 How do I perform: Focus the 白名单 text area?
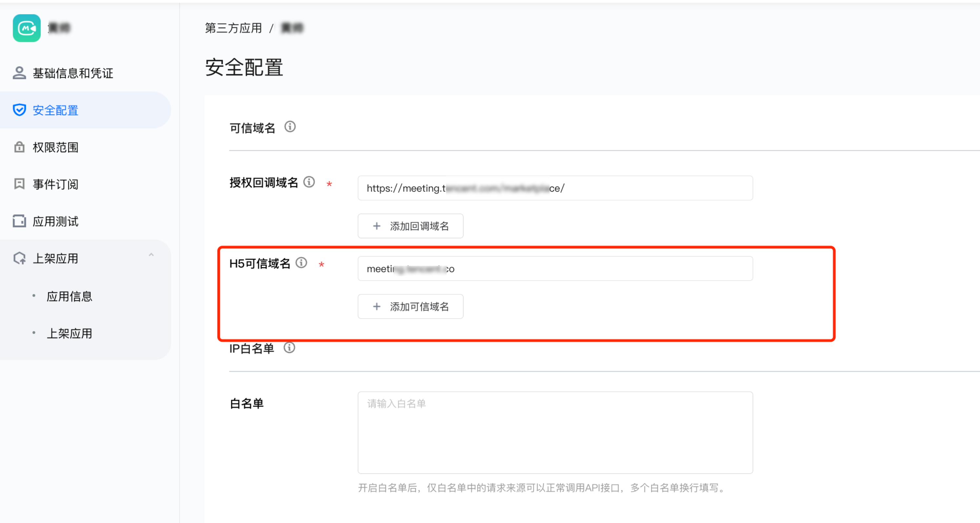[x=555, y=432]
